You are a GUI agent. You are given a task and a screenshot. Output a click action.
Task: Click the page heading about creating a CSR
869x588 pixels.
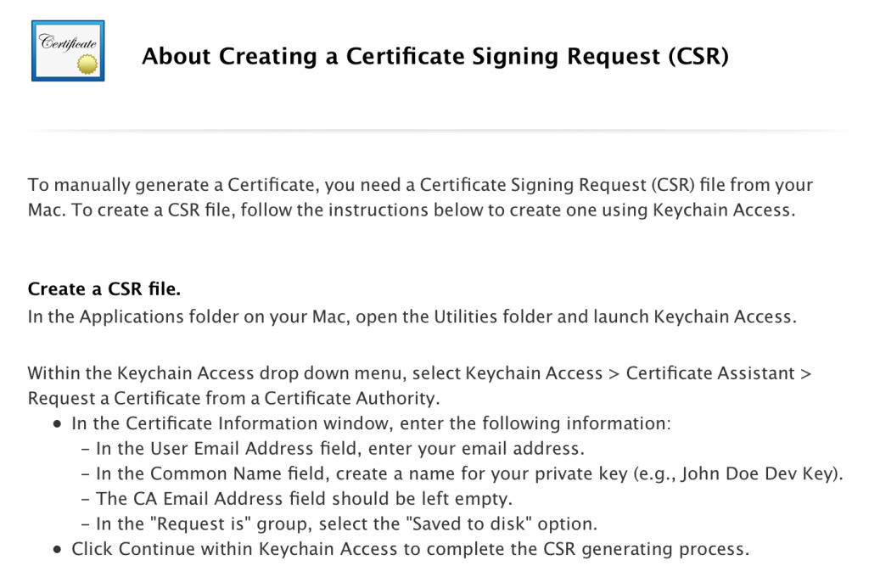coord(435,57)
